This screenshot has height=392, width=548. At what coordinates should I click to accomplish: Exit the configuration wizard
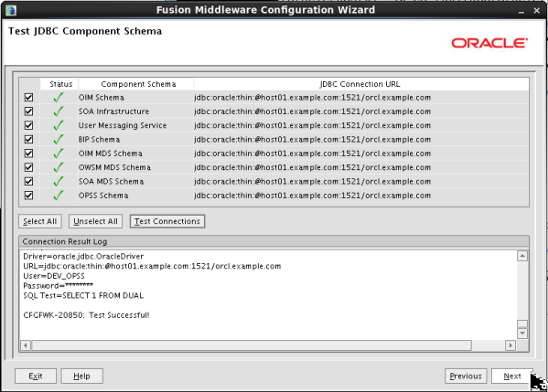click(x=36, y=376)
